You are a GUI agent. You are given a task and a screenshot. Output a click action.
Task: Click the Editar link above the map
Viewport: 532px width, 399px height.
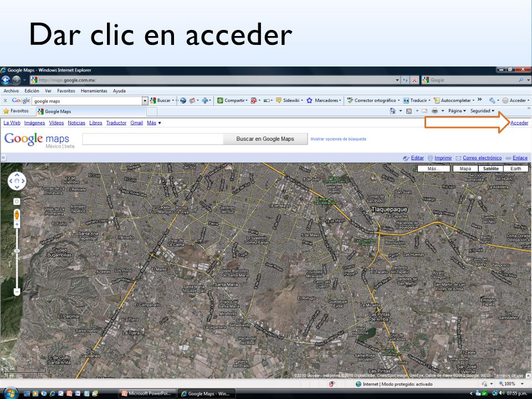point(417,158)
